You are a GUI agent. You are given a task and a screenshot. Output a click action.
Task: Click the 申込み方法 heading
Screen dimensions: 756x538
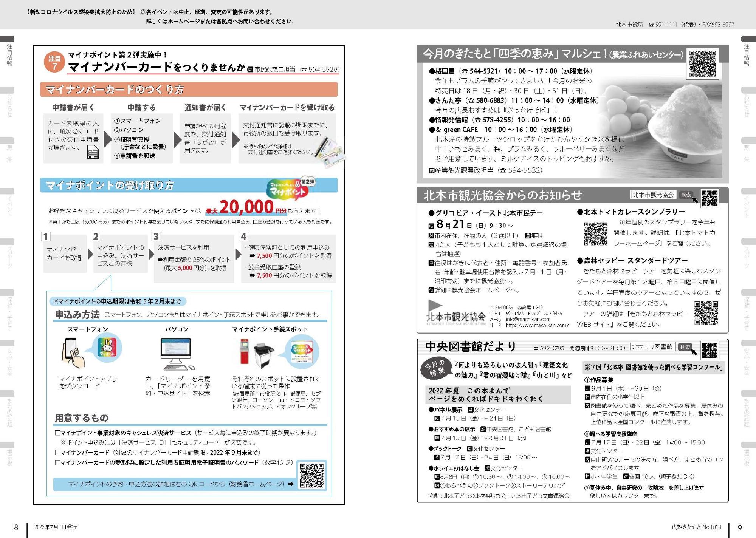click(77, 314)
